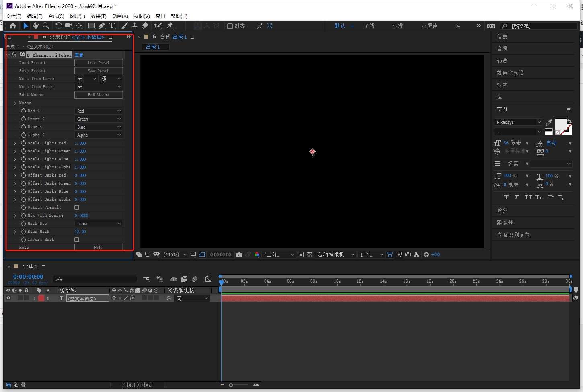This screenshot has height=392, width=583.
Task: Open the Red channel source dropdown
Action: (99, 111)
